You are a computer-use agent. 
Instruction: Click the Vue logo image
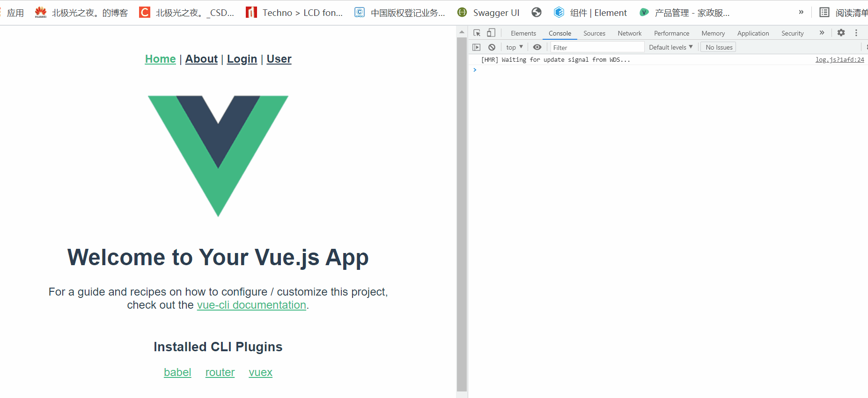[218, 156]
